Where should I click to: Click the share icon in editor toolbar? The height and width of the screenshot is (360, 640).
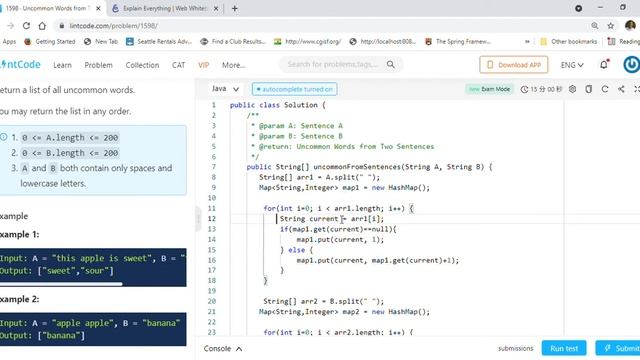621,89
